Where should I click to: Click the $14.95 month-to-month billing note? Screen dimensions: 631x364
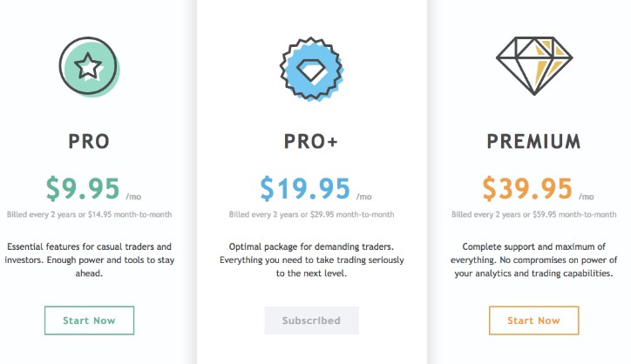tap(90, 214)
